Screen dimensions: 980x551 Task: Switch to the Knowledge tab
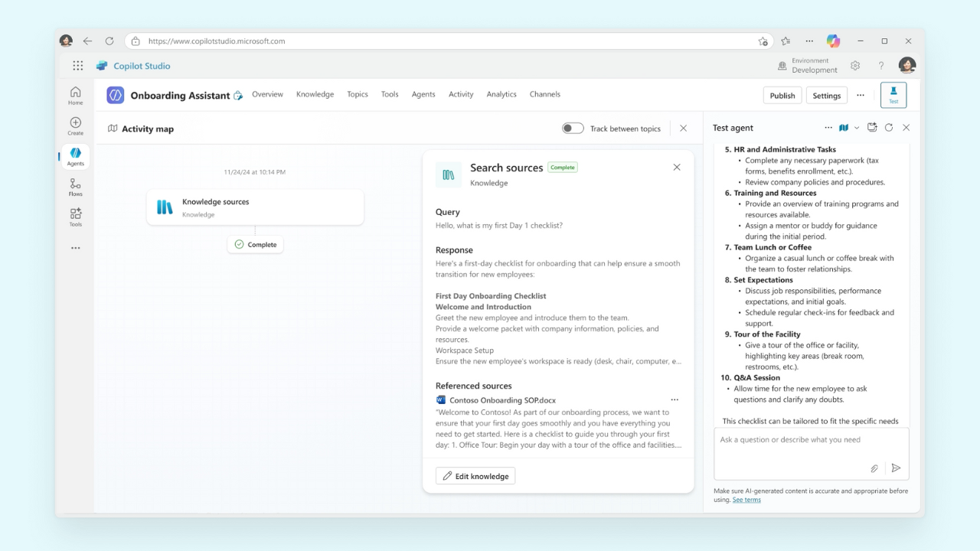coord(315,94)
